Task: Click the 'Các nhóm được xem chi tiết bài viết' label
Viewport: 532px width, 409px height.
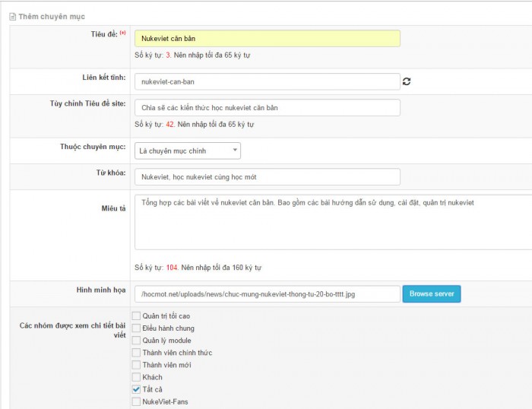Action: coord(72,330)
